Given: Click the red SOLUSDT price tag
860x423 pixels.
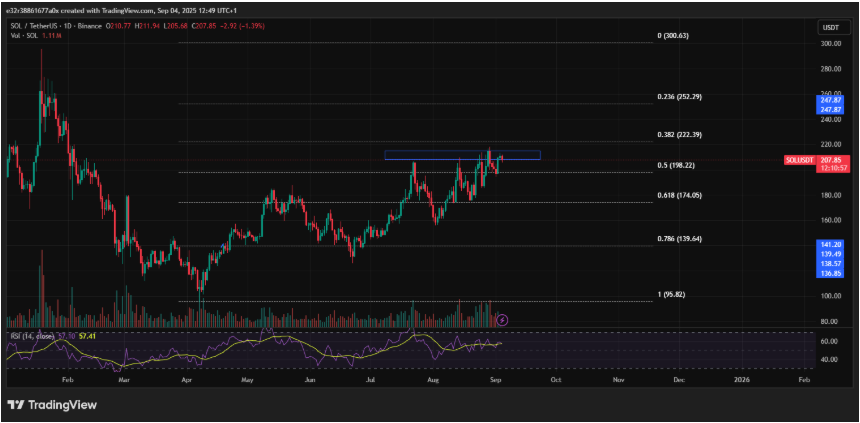Looking at the screenshot, I should [x=799, y=159].
